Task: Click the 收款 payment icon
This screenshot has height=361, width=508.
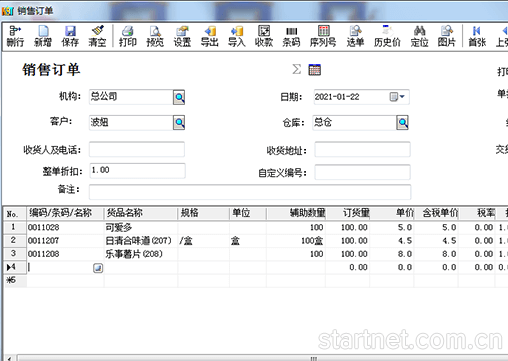Action: click(x=264, y=36)
